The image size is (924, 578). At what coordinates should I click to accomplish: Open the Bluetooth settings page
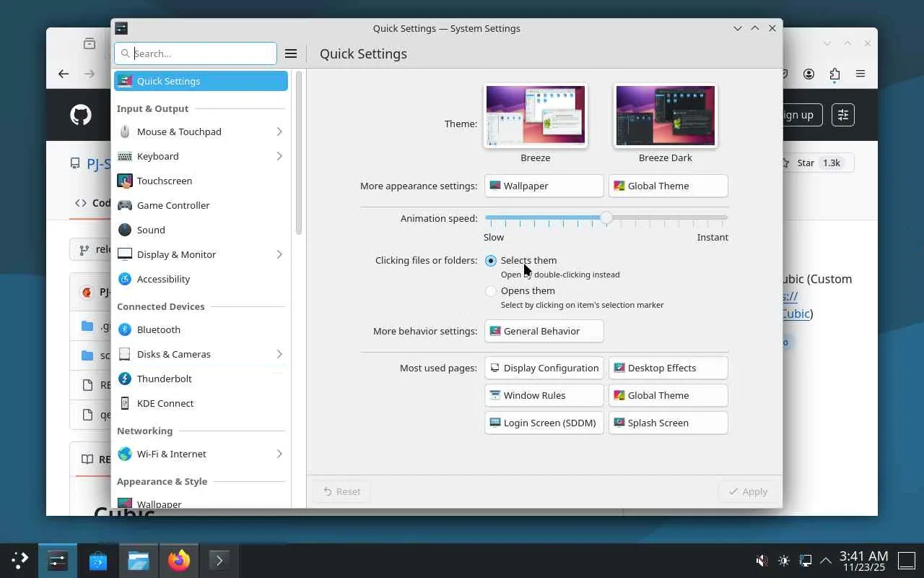(x=201, y=329)
